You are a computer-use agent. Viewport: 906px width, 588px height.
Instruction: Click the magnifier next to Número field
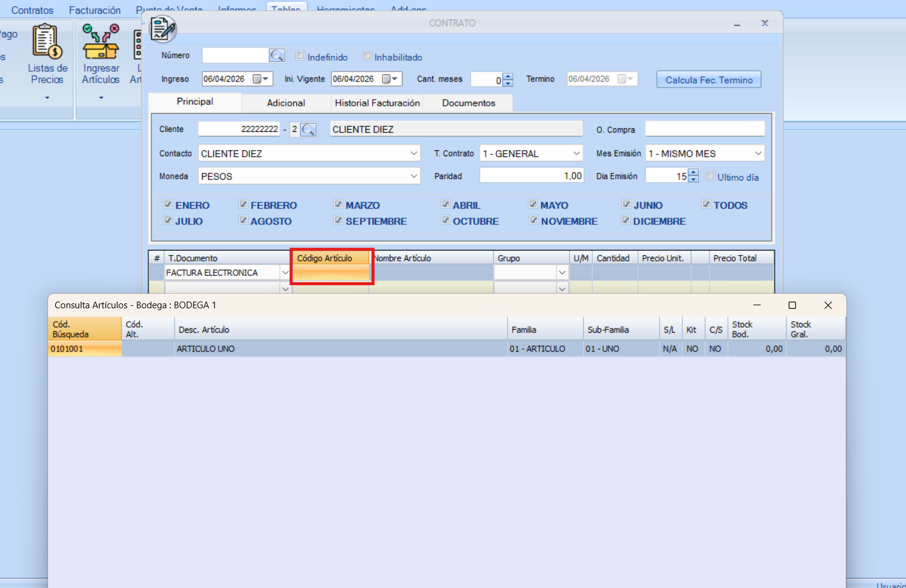tap(277, 56)
